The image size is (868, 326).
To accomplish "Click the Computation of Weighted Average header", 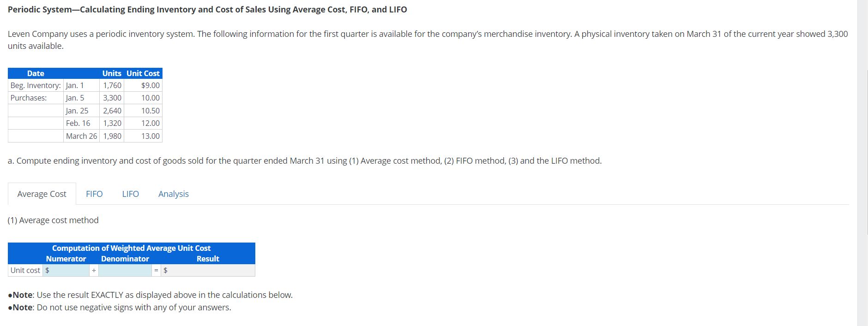I will pos(132,248).
